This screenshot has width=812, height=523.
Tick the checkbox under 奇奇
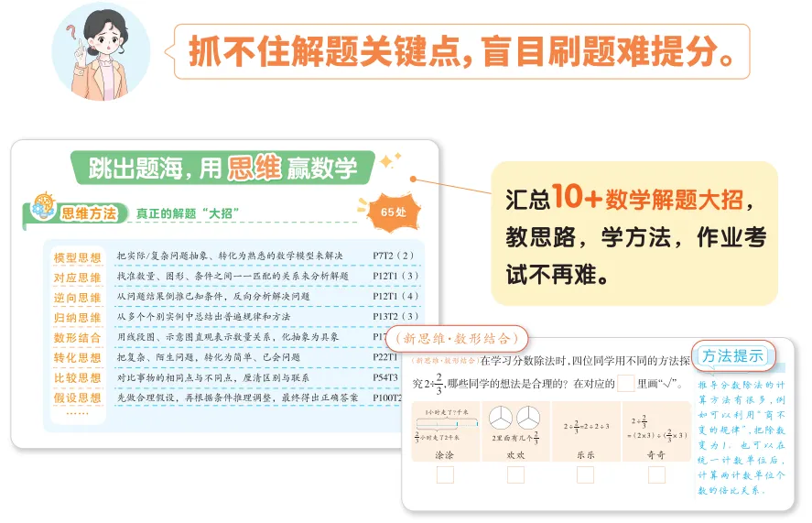point(656,474)
